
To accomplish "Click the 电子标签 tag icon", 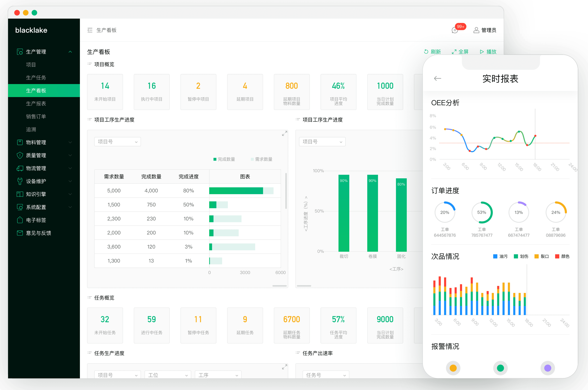I will pos(20,220).
